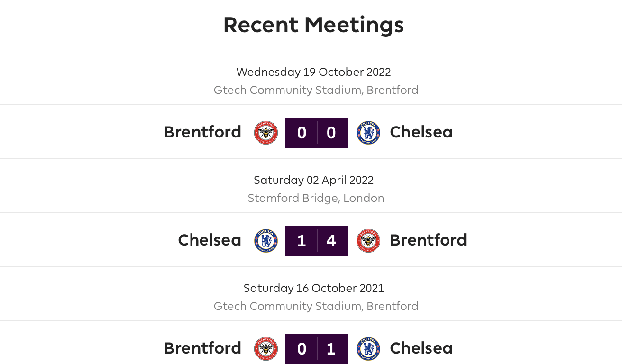Click Chelsea crest in April 2022 match

point(266,241)
